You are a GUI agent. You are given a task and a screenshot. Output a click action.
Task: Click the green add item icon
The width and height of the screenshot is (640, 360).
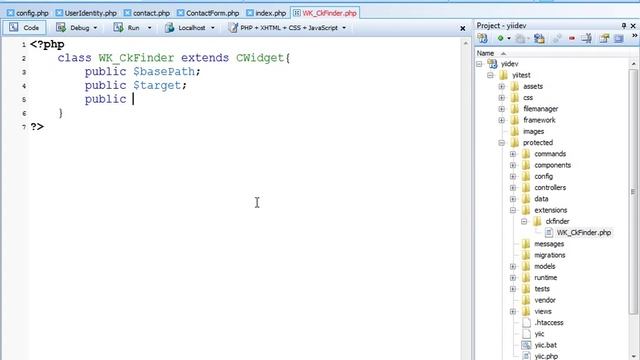[x=500, y=38]
